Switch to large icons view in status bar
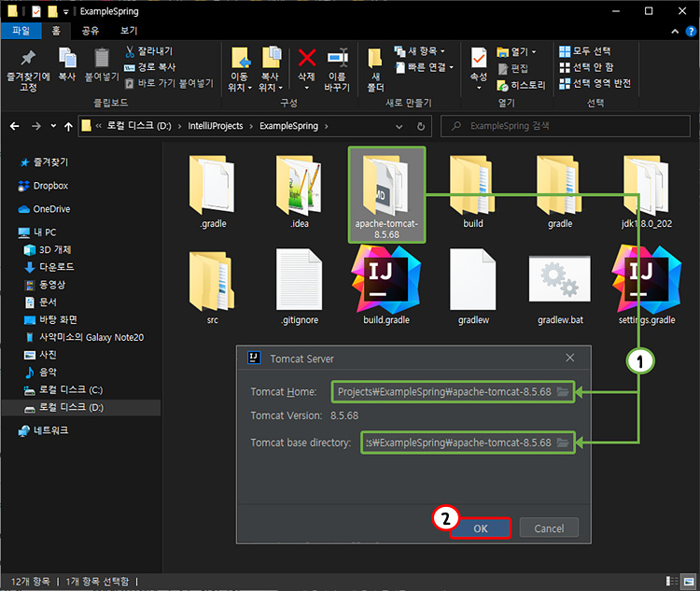The image size is (700, 591). (x=689, y=582)
